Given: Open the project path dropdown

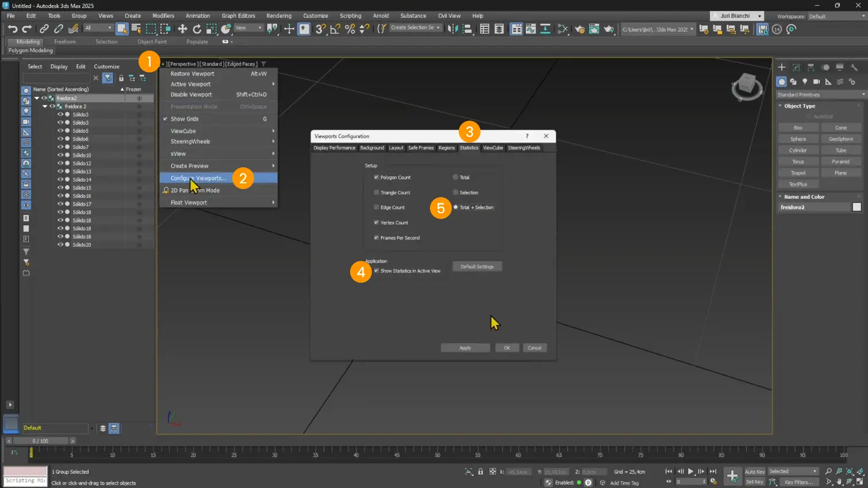Looking at the screenshot, I should pos(658,29).
